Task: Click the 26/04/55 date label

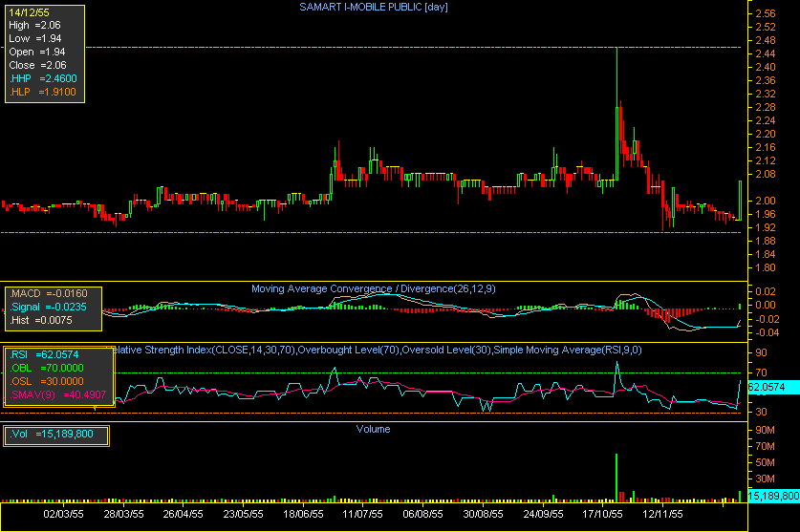Action: pos(184,514)
